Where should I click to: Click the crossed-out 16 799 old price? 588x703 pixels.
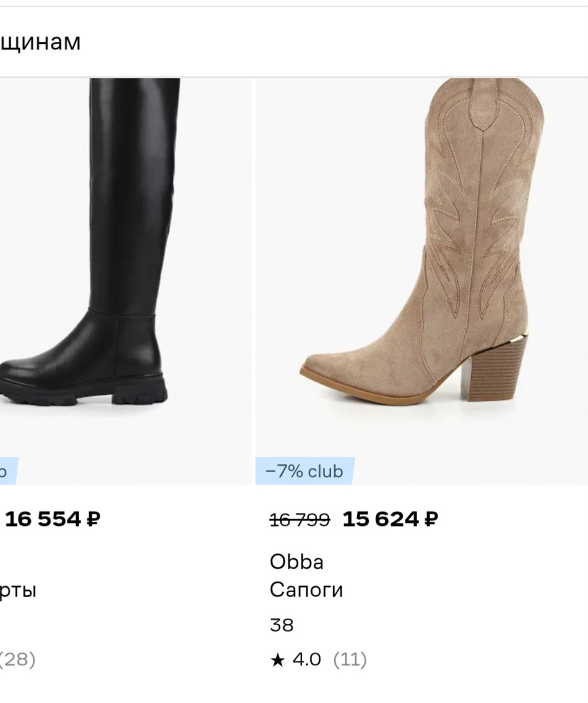tap(300, 520)
